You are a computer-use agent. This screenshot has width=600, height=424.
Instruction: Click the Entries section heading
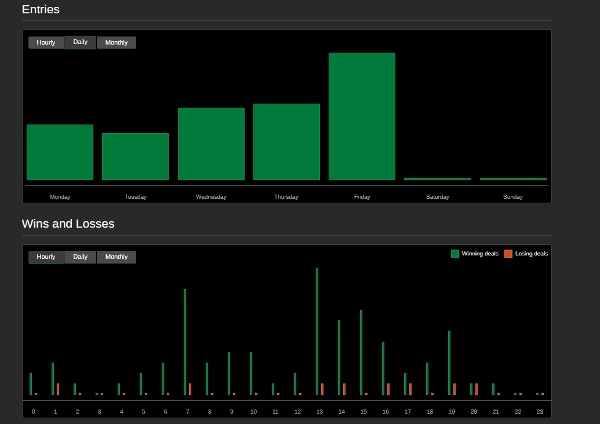click(x=41, y=9)
